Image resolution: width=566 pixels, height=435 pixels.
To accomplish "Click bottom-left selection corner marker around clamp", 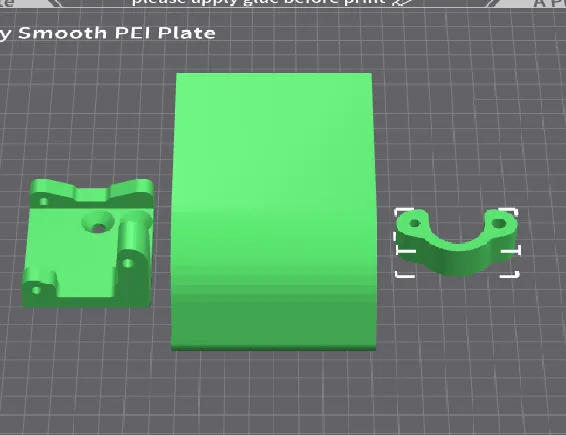I will [405, 274].
